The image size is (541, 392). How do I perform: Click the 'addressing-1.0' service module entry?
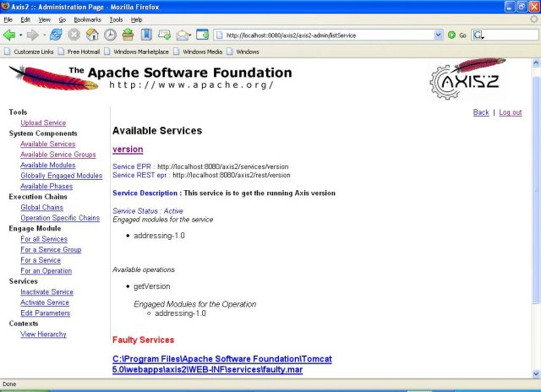point(159,236)
